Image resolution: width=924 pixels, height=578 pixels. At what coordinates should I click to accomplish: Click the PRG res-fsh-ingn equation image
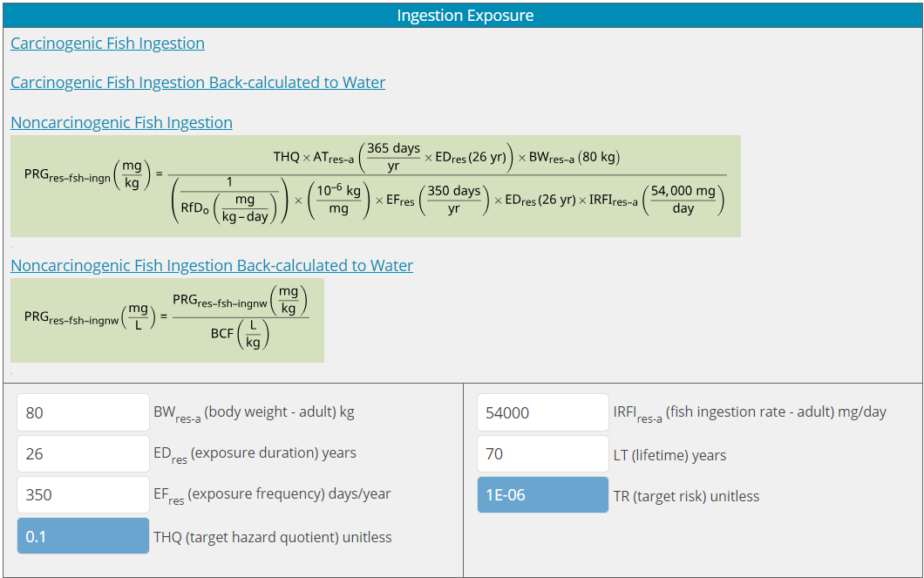click(x=375, y=186)
